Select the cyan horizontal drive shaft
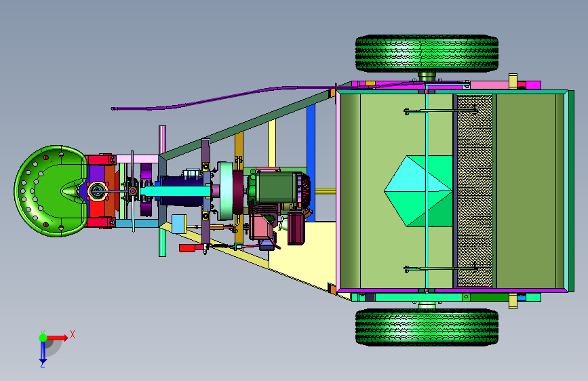588x381 pixels. (x=175, y=191)
